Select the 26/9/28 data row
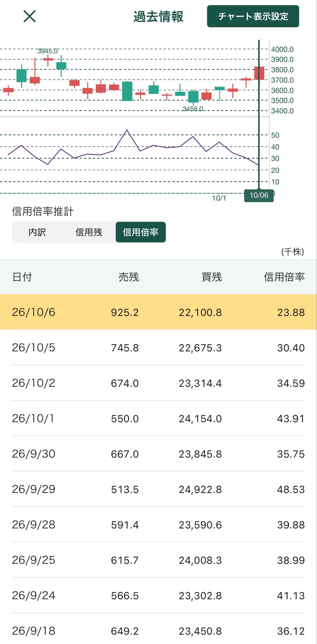317x644 pixels. click(158, 525)
